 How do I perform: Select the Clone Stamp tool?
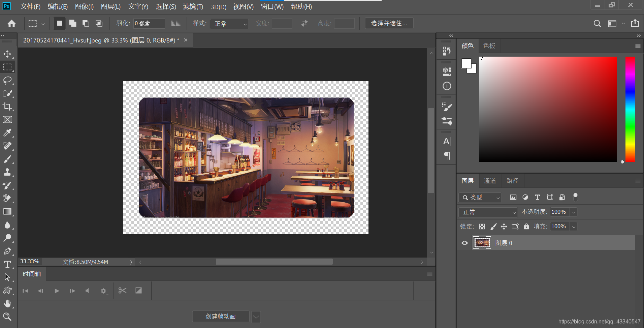(7, 172)
